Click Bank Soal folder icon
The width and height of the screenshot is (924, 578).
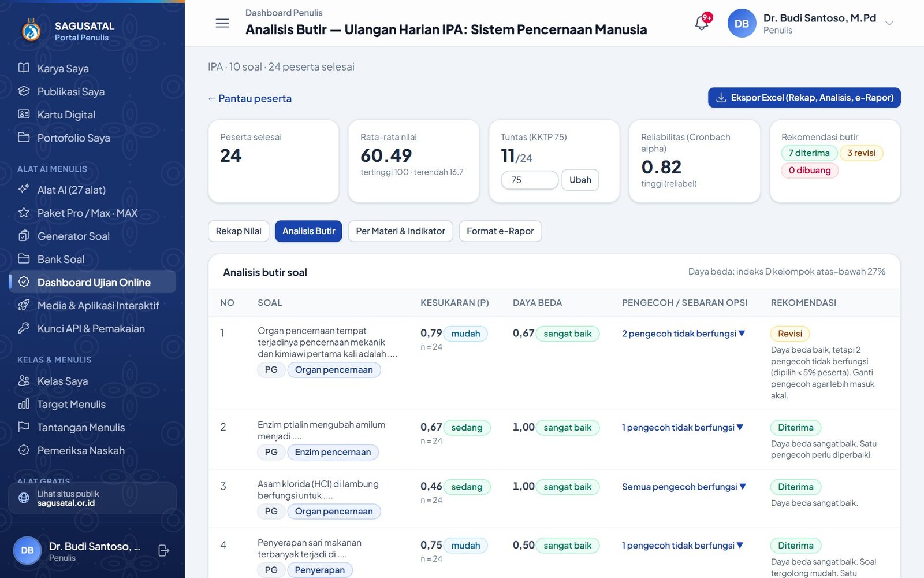(24, 259)
